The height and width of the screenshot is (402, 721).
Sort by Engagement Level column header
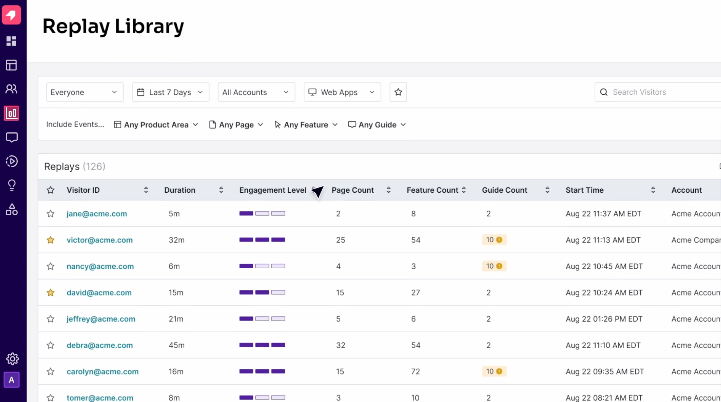[x=272, y=190]
